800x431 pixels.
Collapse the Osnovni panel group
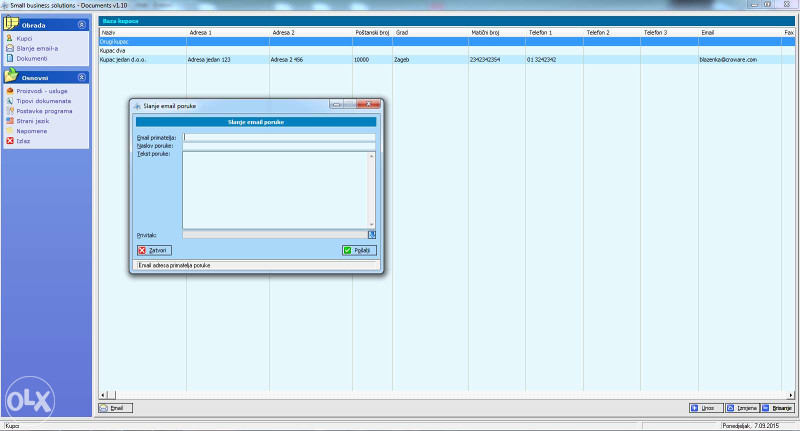click(81, 77)
